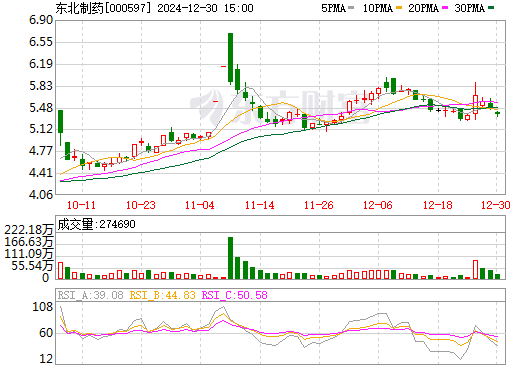The width and height of the screenshot is (520, 365).
Task: Click the RSI_A:39.08 indicator readout
Action: pos(91,295)
